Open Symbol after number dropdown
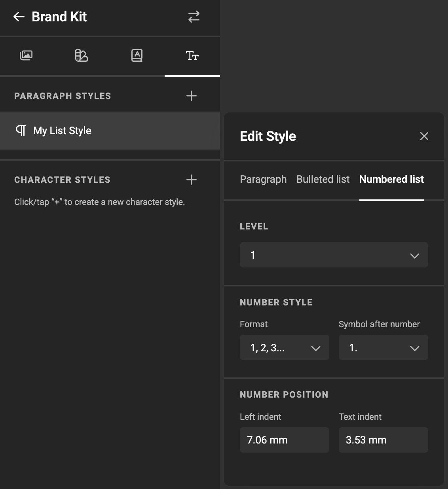 [x=383, y=348]
